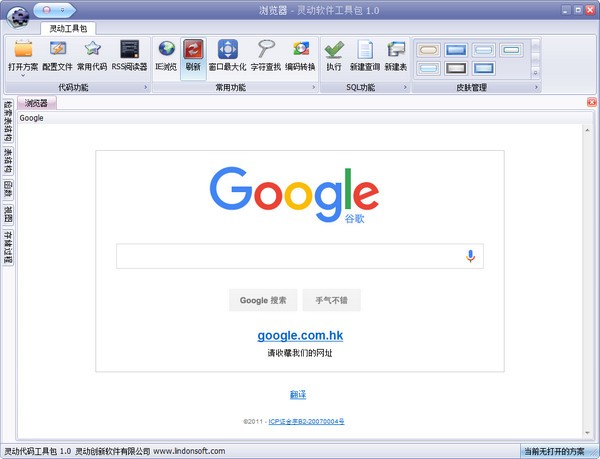Open the 存储过程 side panel tab
Viewport: 600px width, 459px height.
point(8,247)
